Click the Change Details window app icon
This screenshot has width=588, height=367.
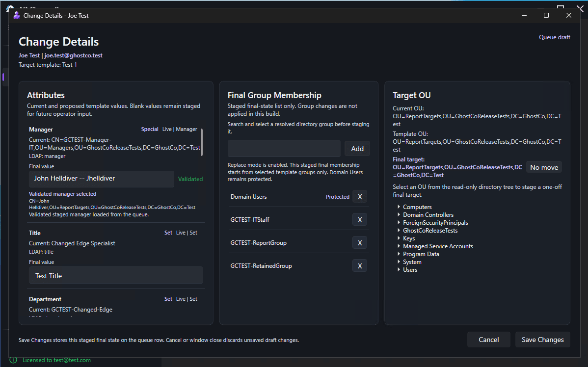(17, 15)
